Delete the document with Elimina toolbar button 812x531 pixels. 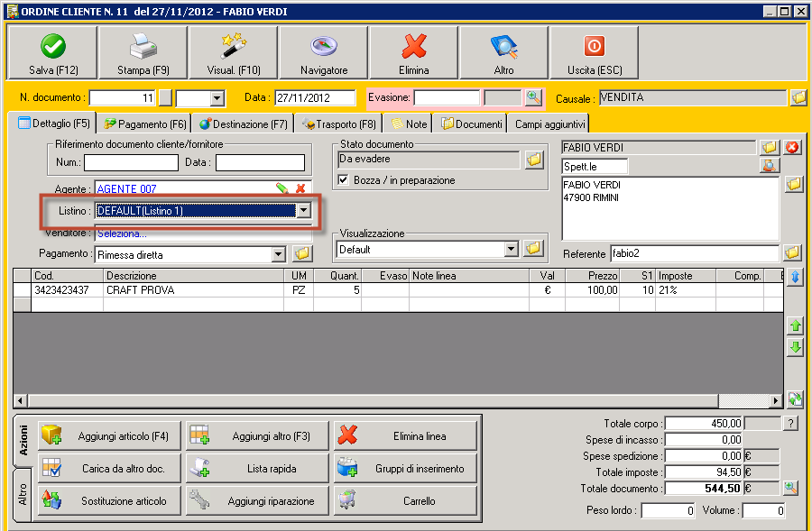[x=414, y=53]
